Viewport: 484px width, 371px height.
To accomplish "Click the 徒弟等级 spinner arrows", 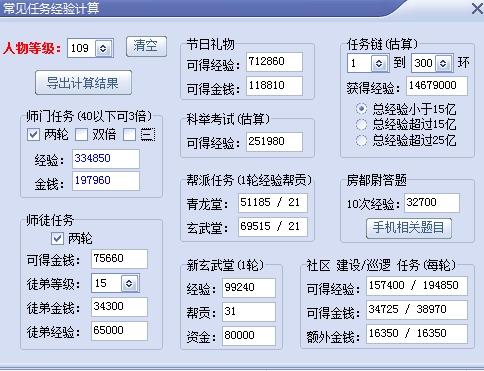I will (129, 283).
